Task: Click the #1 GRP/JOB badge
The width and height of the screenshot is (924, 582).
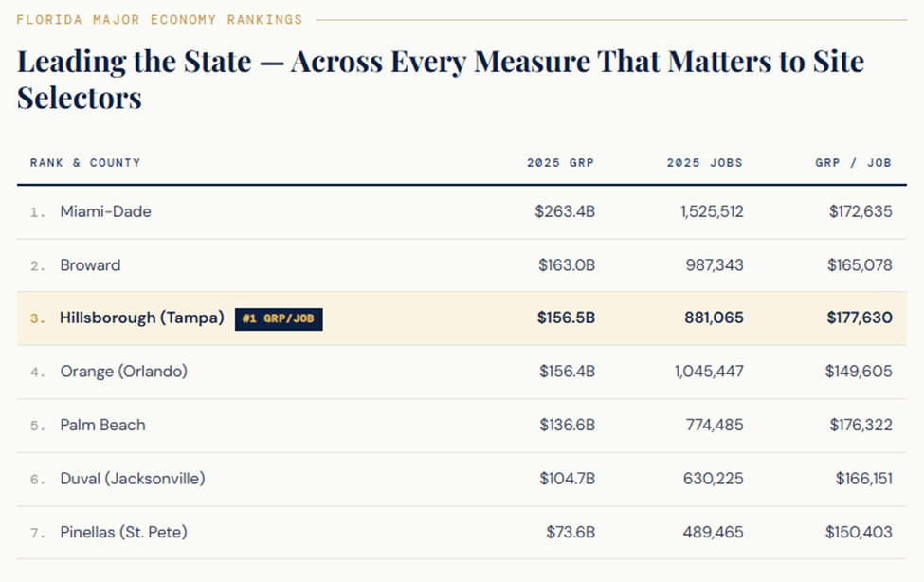Action: point(279,318)
